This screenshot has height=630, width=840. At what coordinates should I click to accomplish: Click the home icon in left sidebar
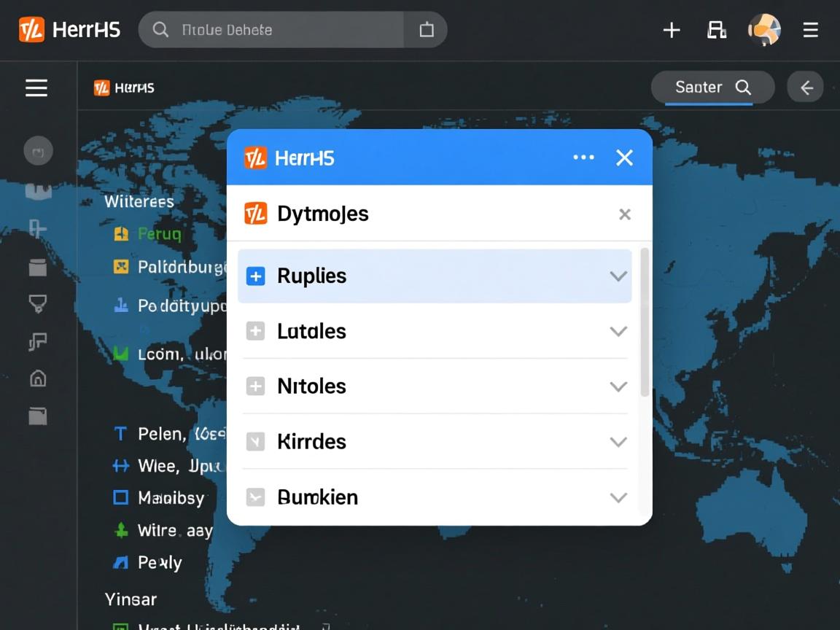pyautogui.click(x=37, y=378)
